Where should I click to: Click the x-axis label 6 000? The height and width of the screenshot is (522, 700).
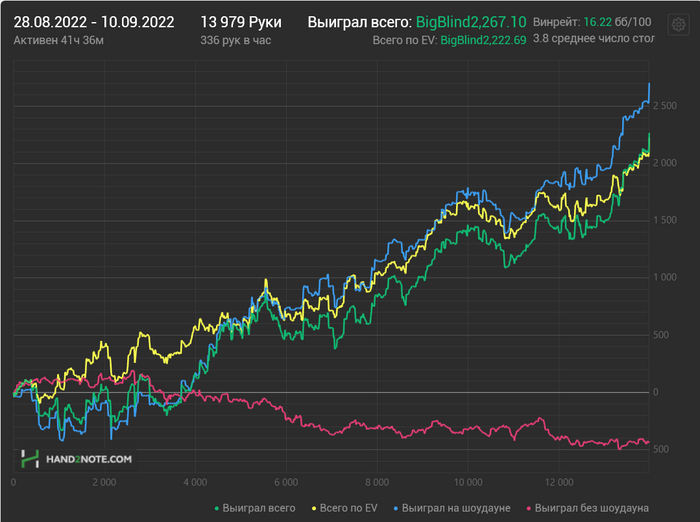286,483
